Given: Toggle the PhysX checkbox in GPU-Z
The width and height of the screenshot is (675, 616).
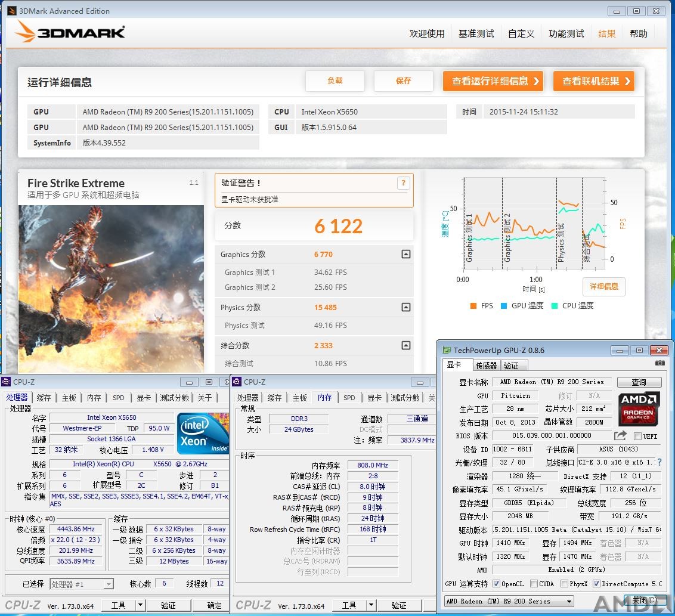Looking at the screenshot, I should pos(564,584).
